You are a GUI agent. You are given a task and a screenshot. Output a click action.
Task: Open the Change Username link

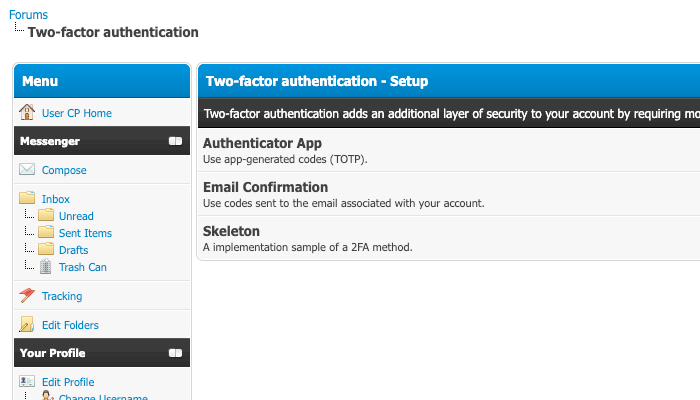point(103,396)
